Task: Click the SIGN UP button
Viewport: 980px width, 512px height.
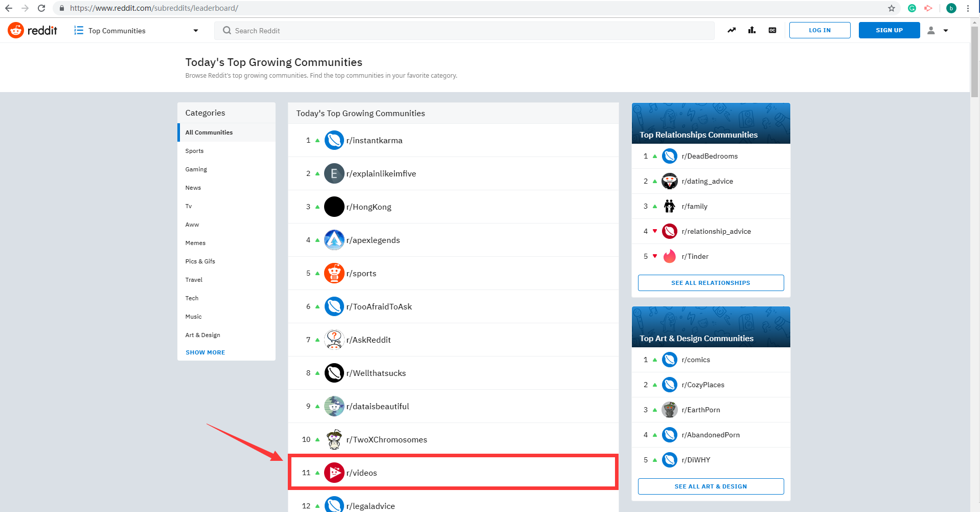Action: click(889, 30)
